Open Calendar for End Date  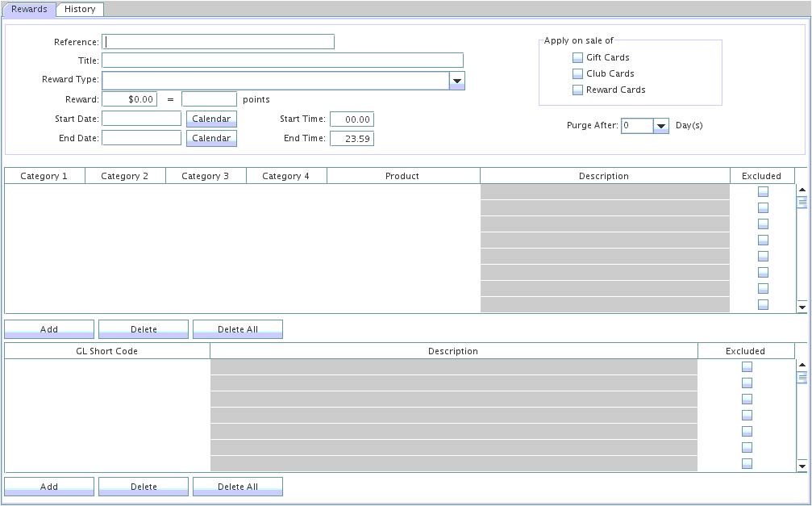point(211,138)
